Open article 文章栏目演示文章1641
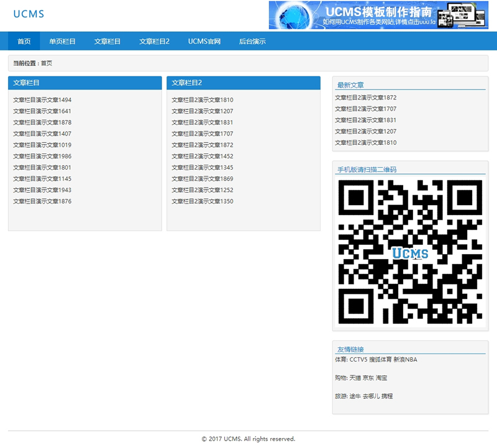This screenshot has width=497, height=448. coord(42,111)
